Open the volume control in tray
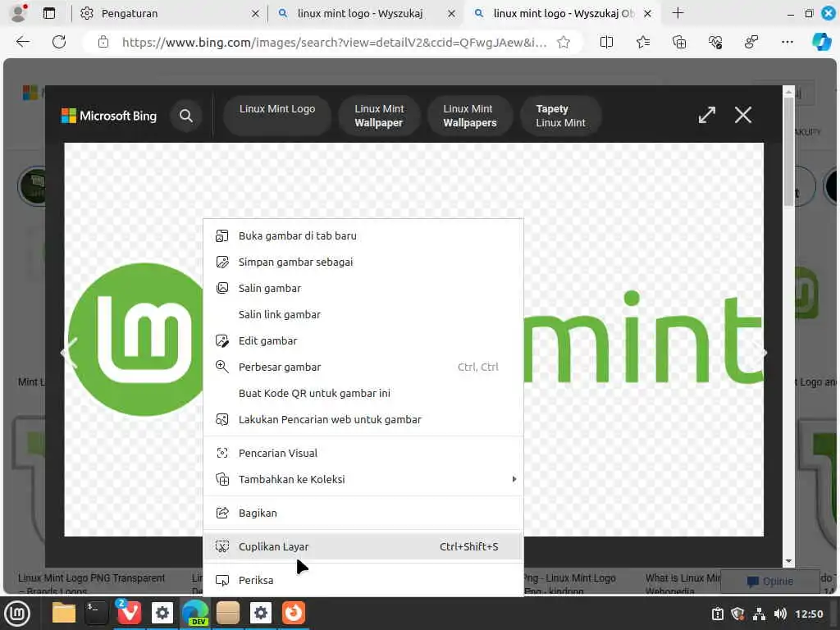The image size is (840, 630). (780, 614)
